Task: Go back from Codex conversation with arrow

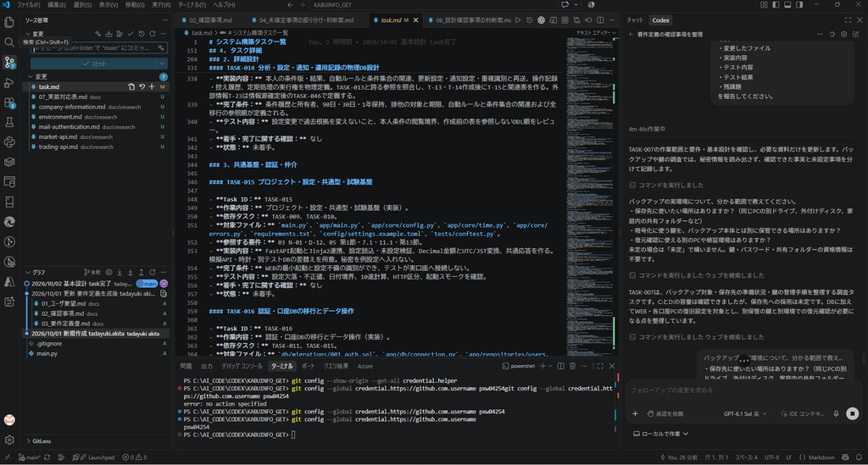Action: coord(631,34)
